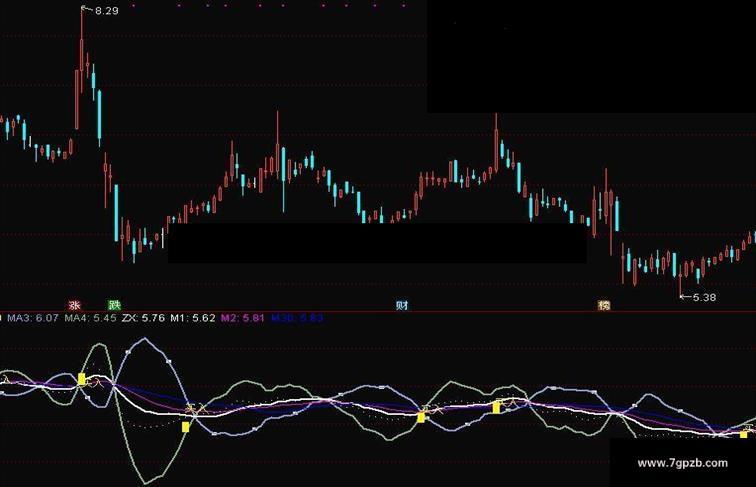
Task: Click the ZX: 5.76 indicator value
Action: (x=143, y=318)
